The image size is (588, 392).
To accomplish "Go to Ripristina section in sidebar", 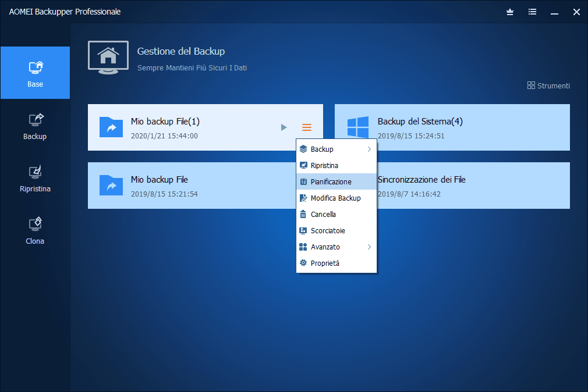I will point(35,179).
